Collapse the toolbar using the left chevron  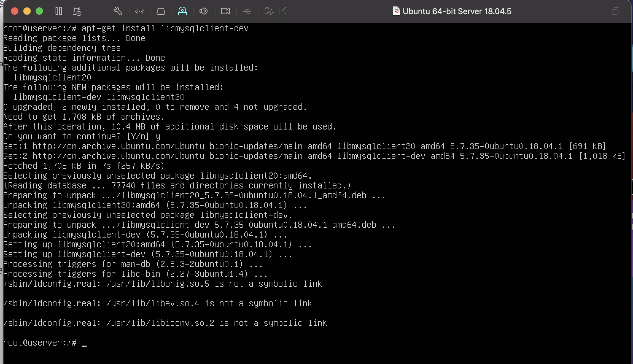(x=284, y=11)
